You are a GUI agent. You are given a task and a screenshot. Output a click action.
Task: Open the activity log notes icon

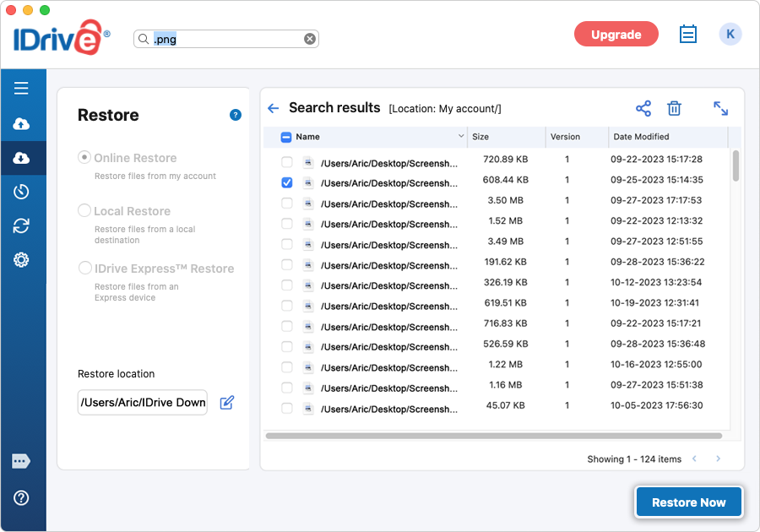click(x=687, y=34)
